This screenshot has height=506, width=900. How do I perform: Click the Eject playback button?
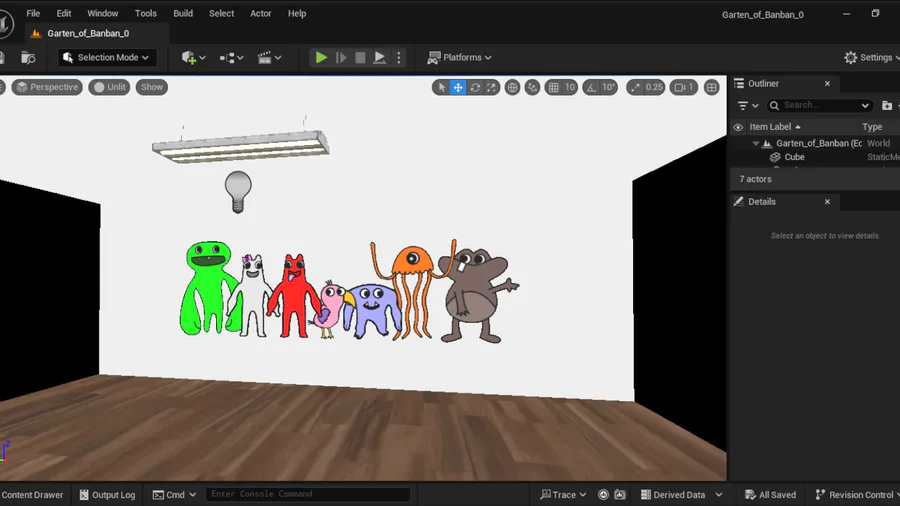click(379, 57)
